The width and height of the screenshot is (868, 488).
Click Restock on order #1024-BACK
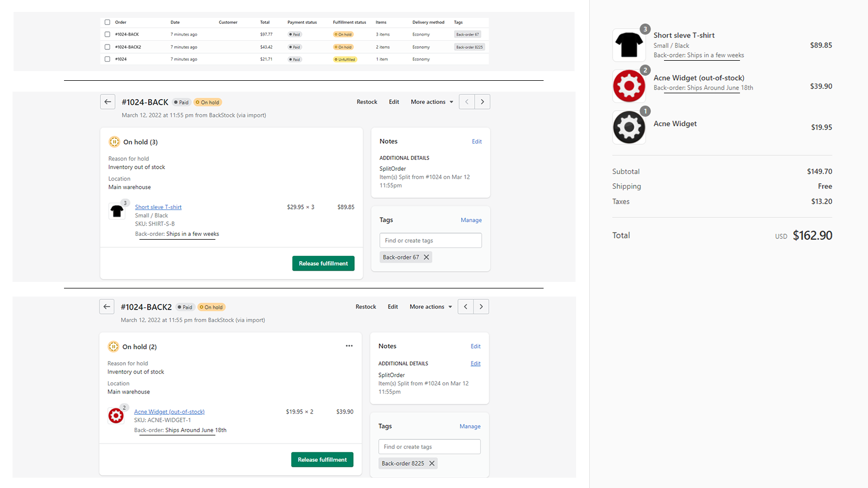click(x=367, y=102)
